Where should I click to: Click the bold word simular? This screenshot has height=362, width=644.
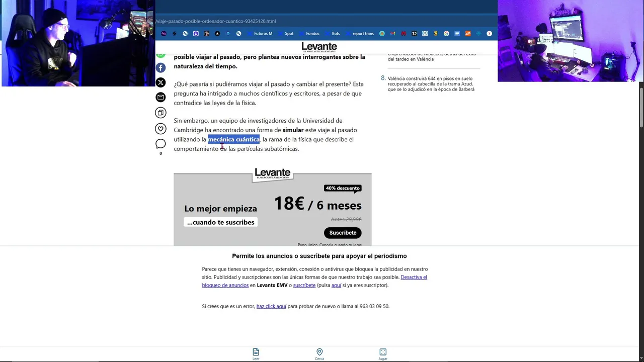pos(293,130)
